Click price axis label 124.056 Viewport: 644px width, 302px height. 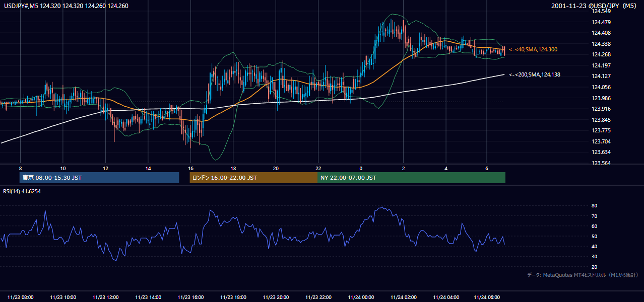click(601, 87)
